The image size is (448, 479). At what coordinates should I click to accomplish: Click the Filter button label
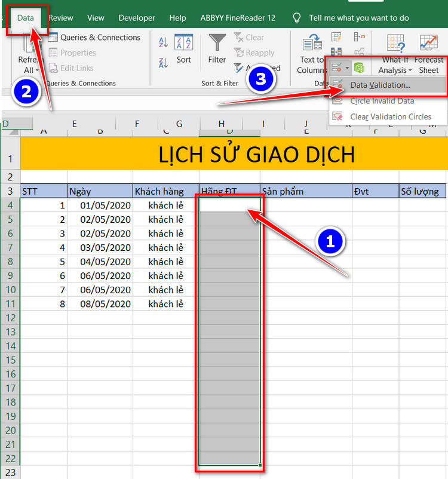pos(217,60)
